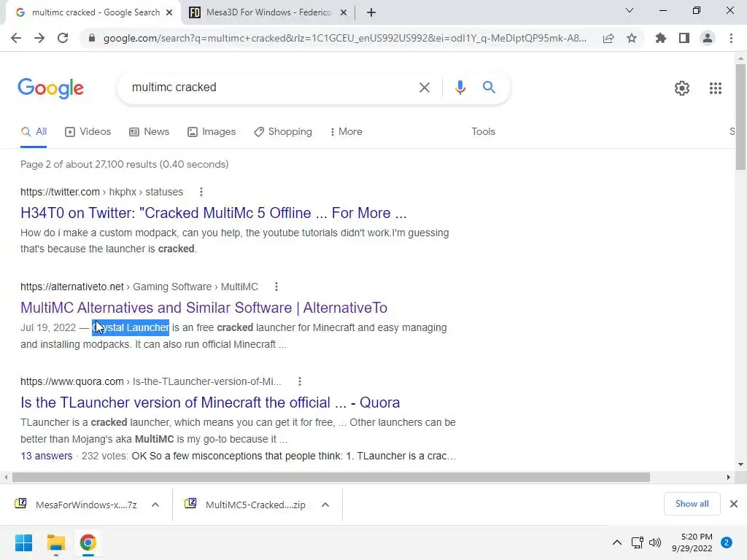Image resolution: width=747 pixels, height=560 pixels.
Task: Open options for the Quora result
Action: pyautogui.click(x=299, y=381)
